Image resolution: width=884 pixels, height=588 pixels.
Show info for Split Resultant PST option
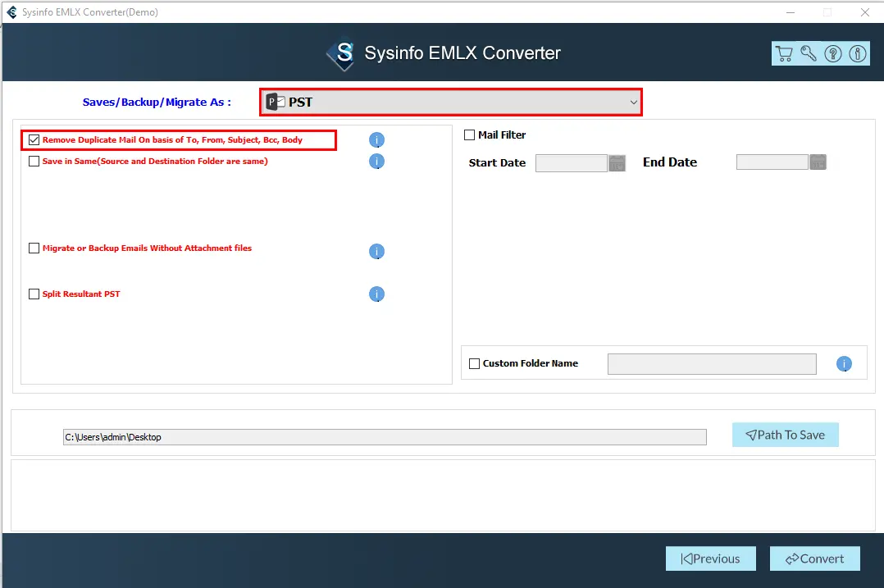(x=376, y=294)
